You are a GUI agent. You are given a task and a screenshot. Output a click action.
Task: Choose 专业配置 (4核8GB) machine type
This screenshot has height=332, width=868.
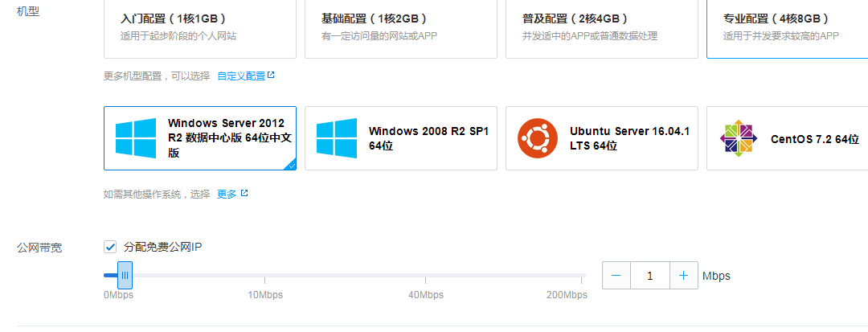pos(786,27)
